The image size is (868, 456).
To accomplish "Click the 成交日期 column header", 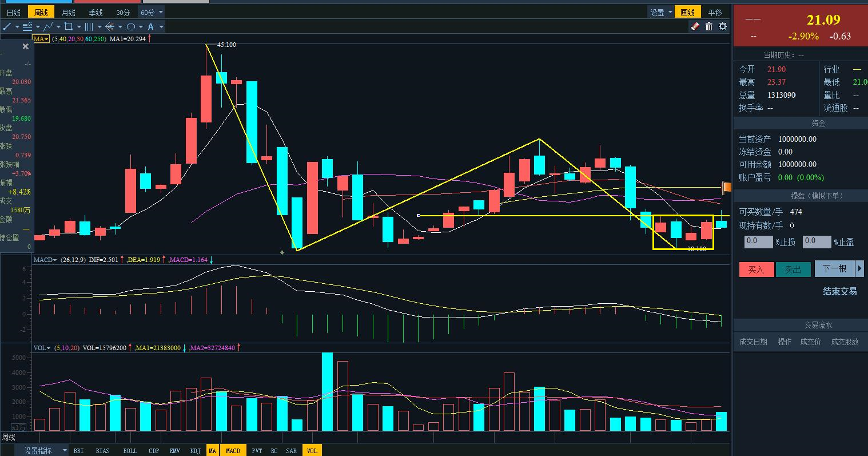I will 754,342.
